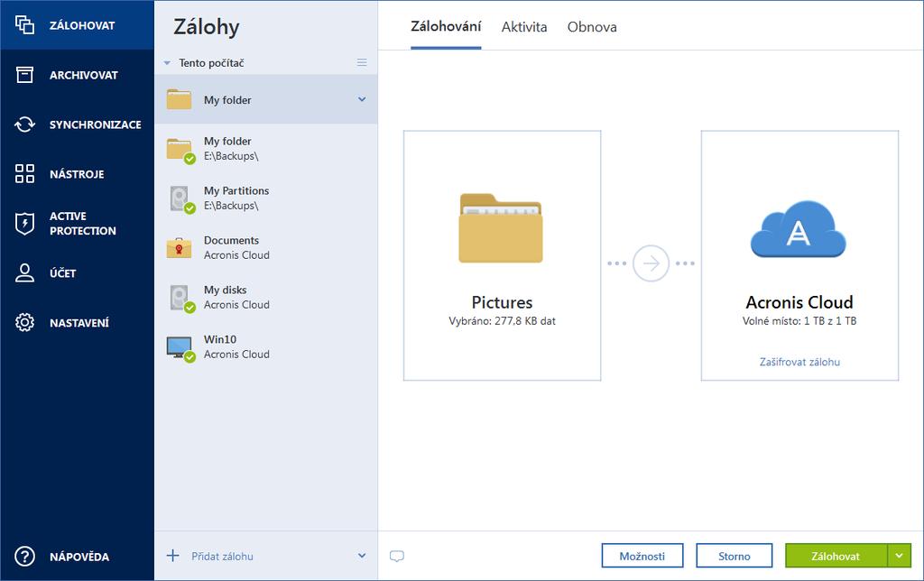Collapse the Tento počítač group triangle

[167, 63]
